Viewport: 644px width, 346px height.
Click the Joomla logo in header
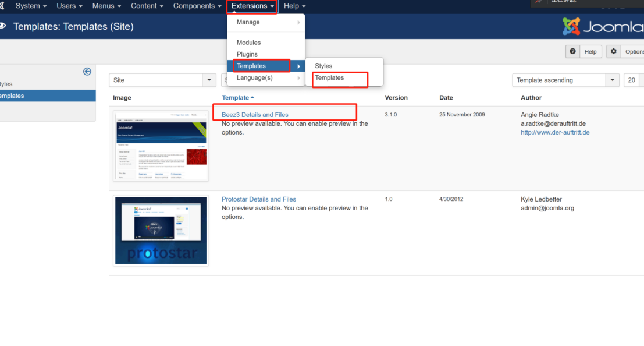603,27
